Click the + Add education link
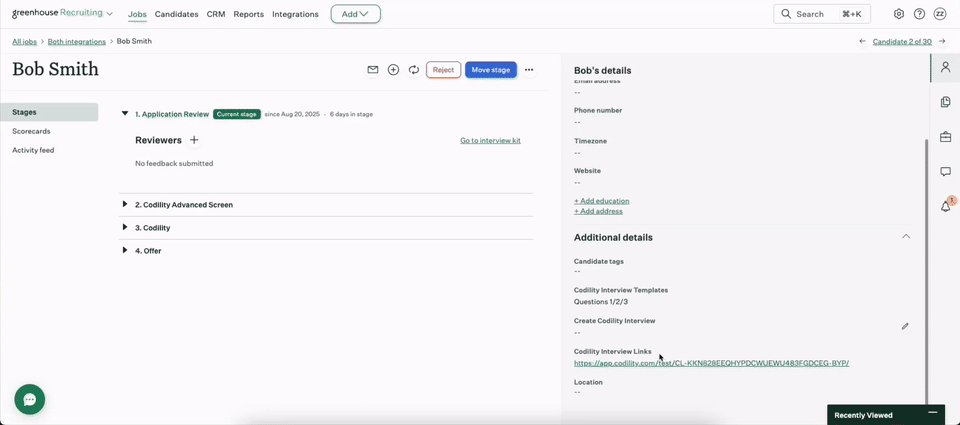The height and width of the screenshot is (425, 960). pyautogui.click(x=601, y=201)
